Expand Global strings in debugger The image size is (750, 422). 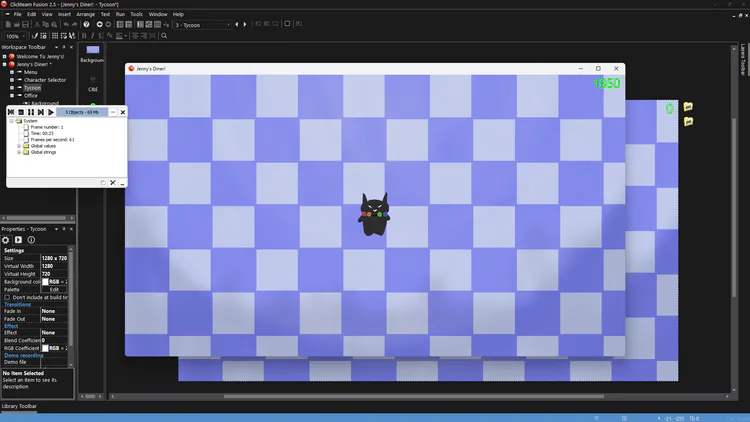pos(19,152)
